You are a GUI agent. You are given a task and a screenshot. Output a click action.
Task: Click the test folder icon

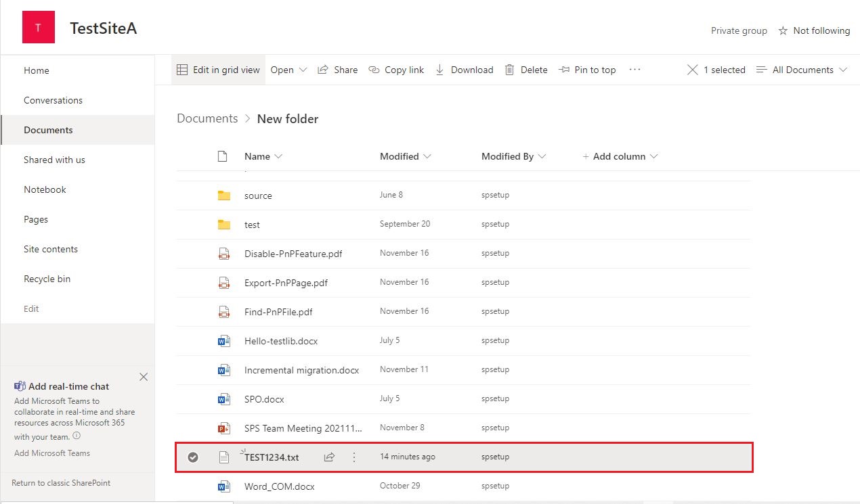pos(224,225)
